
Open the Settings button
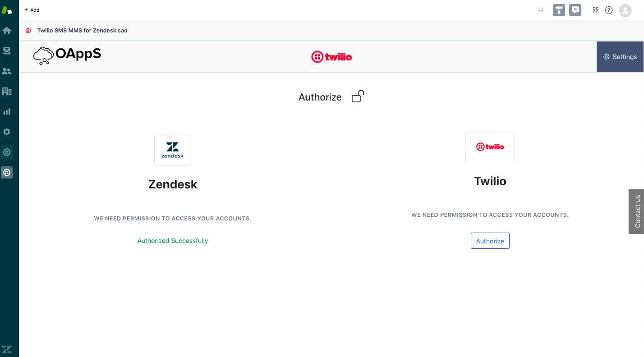(x=620, y=57)
